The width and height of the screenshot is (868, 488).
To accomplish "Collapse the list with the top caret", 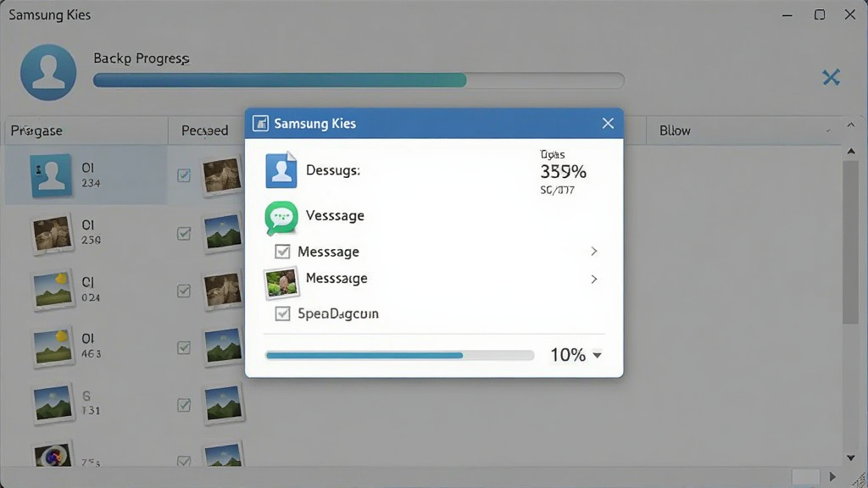I will [851, 125].
